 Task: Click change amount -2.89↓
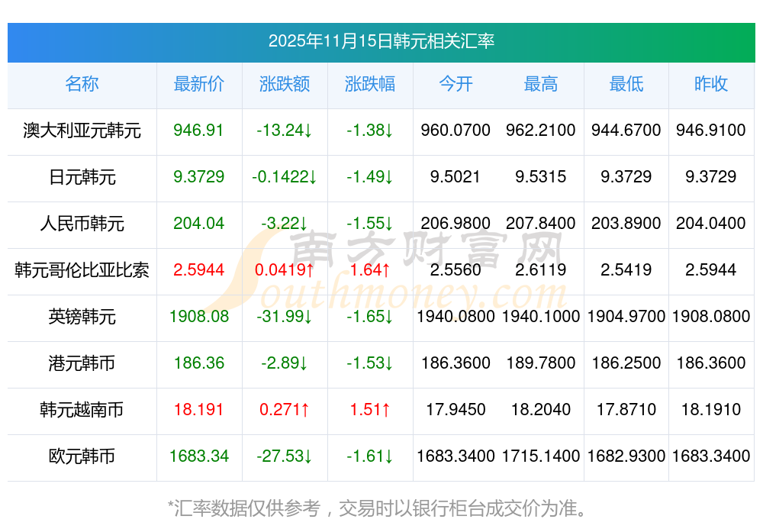(284, 363)
